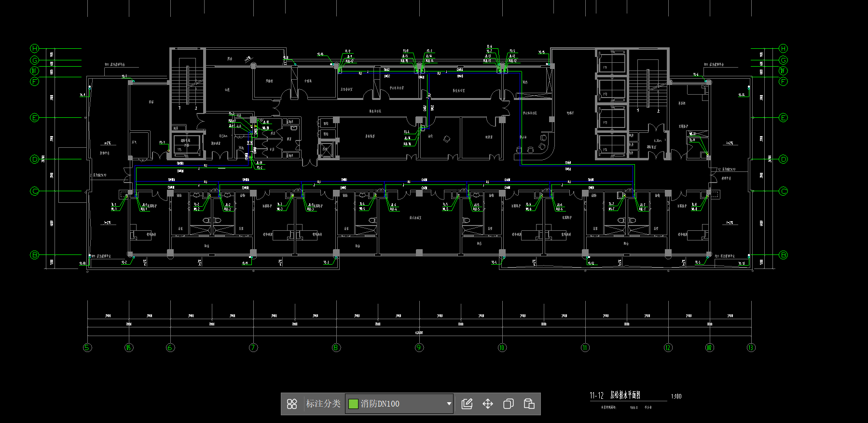The height and width of the screenshot is (423, 868).
Task: Click axis bubble H right of the plan
Action: point(784,48)
